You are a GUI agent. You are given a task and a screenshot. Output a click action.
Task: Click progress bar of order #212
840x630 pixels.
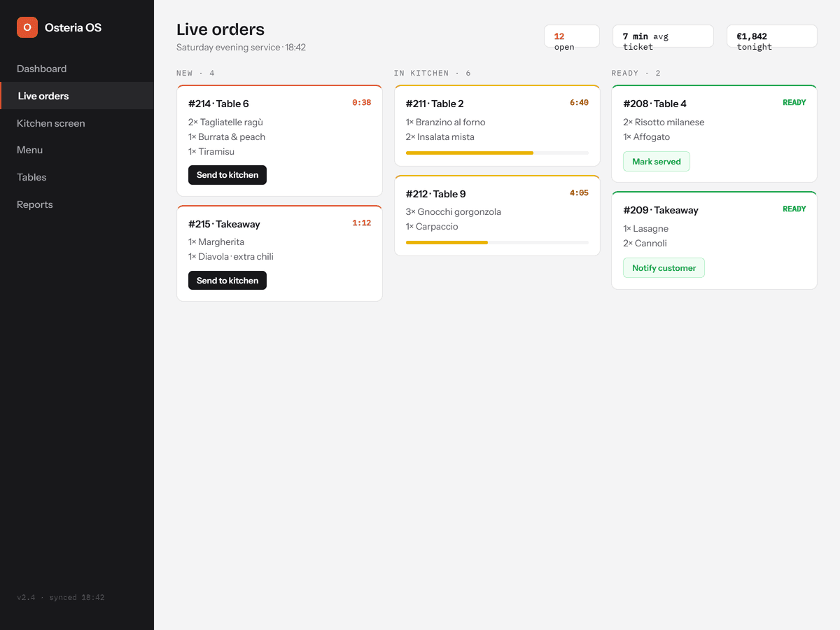click(497, 242)
